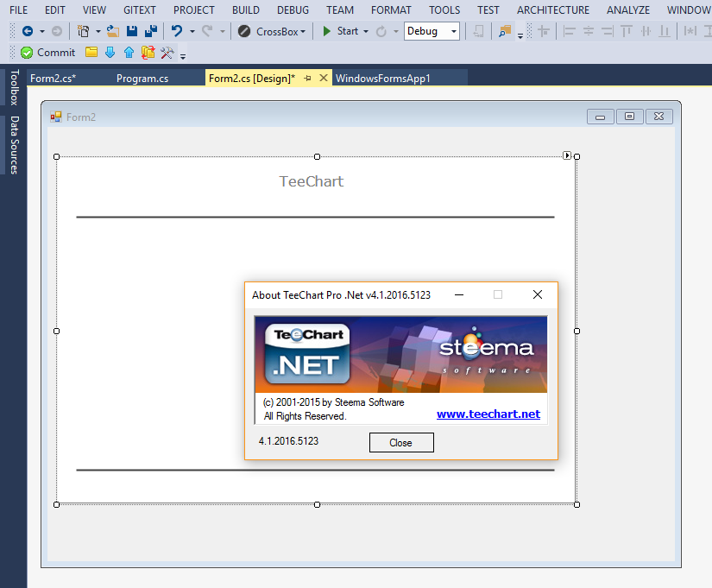
Task: Undo the last action via the toolbar
Action: (x=177, y=31)
